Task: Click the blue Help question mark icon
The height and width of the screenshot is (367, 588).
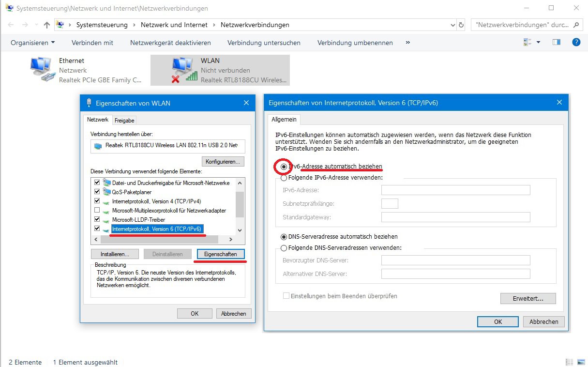Action: pyautogui.click(x=575, y=42)
